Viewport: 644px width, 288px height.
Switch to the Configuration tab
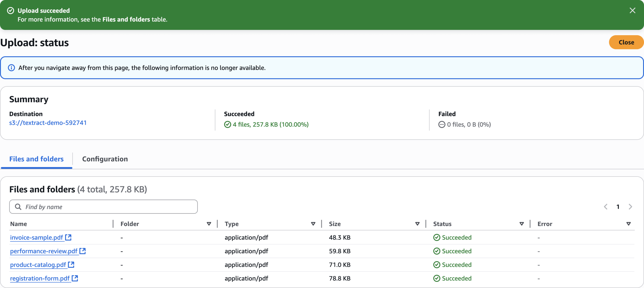(105, 159)
